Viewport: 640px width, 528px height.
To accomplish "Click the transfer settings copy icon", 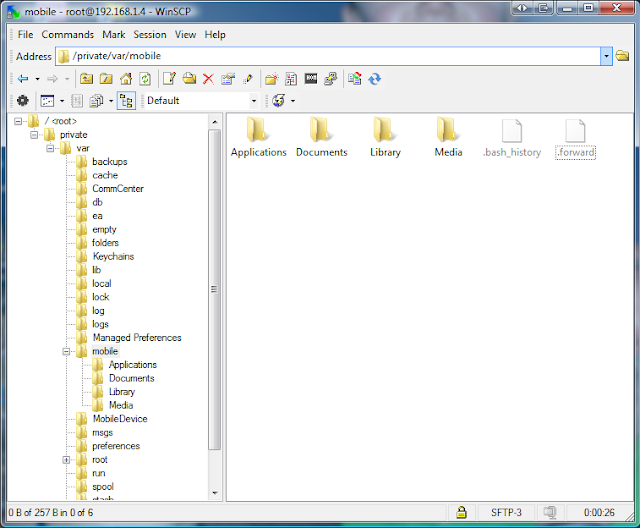I will (x=96, y=101).
